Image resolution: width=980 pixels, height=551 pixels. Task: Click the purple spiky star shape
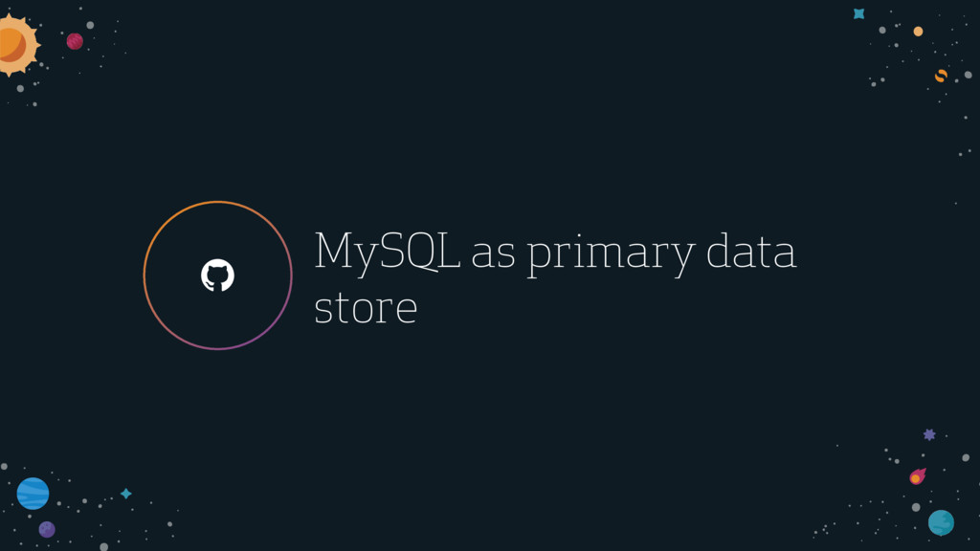(929, 435)
